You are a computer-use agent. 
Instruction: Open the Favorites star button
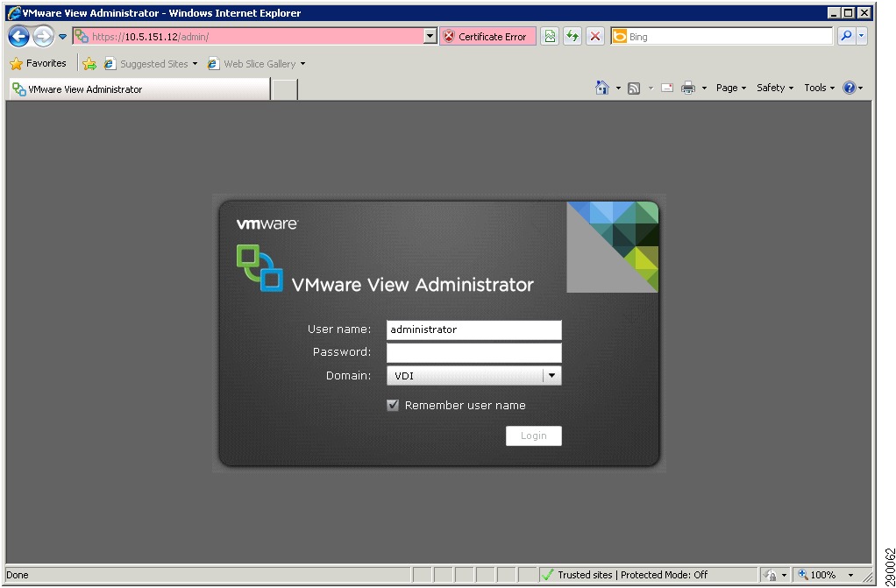click(x=39, y=63)
